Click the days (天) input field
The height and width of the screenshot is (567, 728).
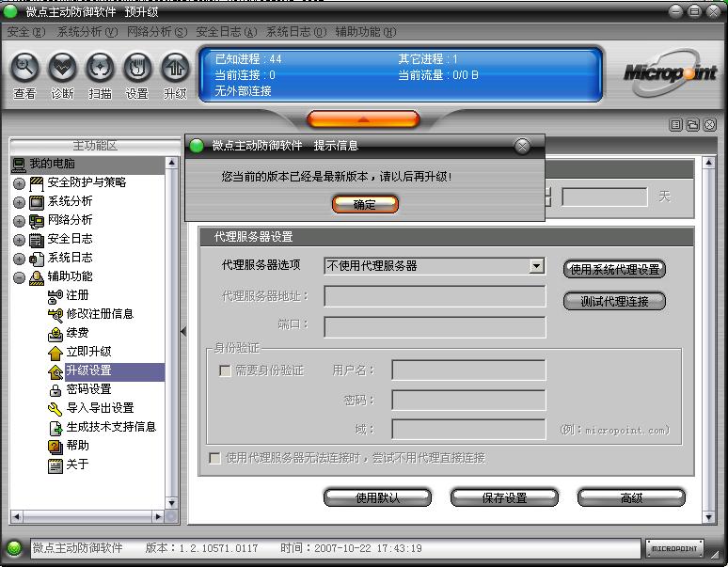tap(604, 197)
